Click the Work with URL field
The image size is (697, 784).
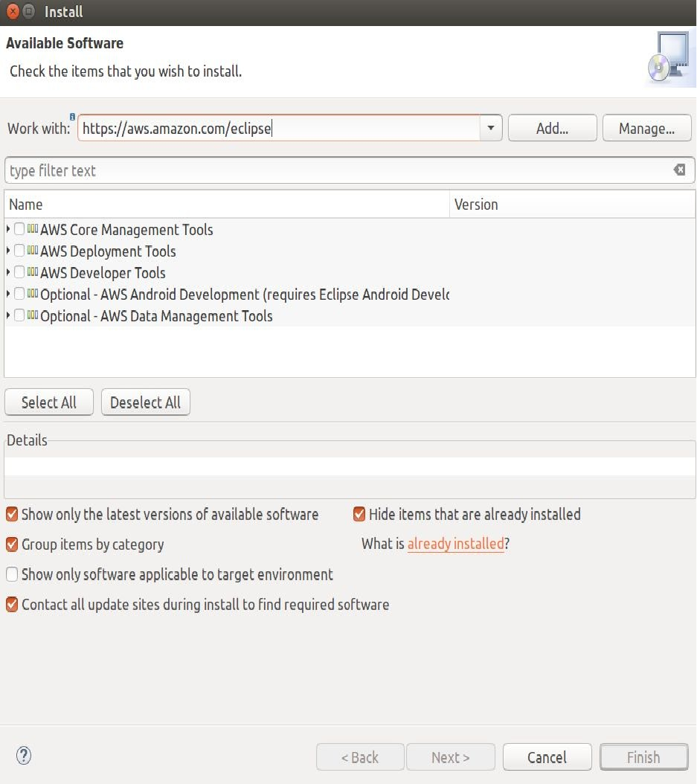[x=279, y=128]
